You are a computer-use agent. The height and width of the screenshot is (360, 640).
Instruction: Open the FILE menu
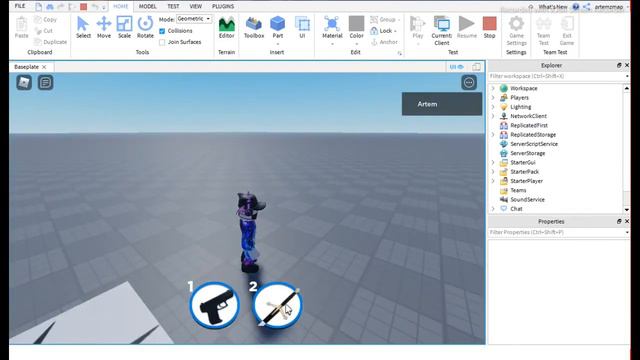point(20,6)
